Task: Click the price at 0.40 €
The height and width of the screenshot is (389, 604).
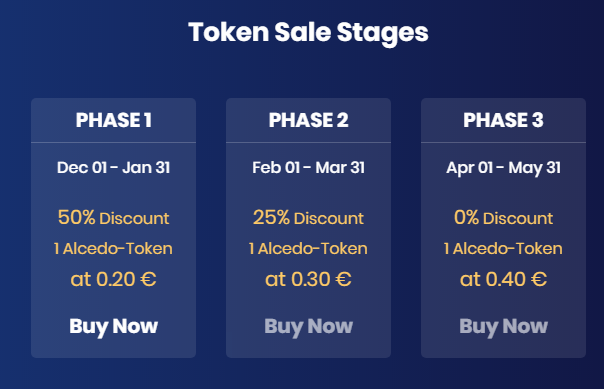Action: (503, 279)
